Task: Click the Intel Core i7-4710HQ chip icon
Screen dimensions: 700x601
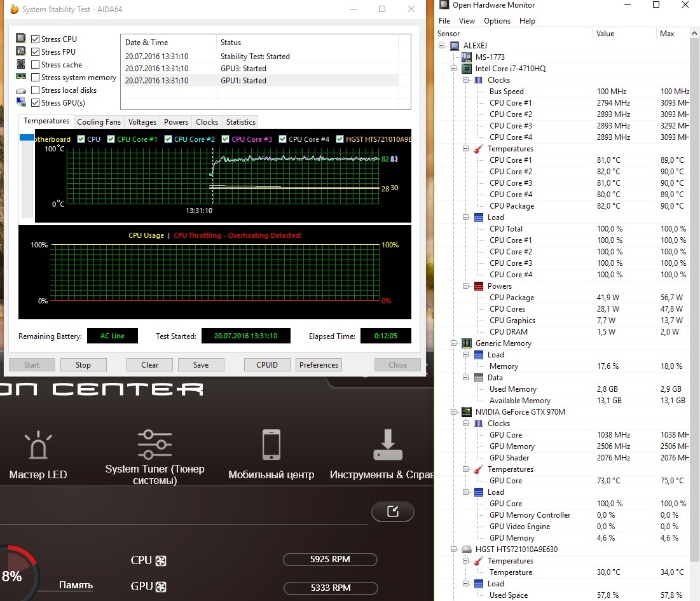Action: [x=467, y=68]
